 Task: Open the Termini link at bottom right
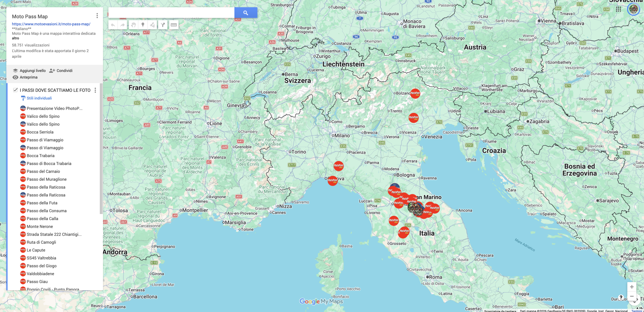tap(636, 311)
